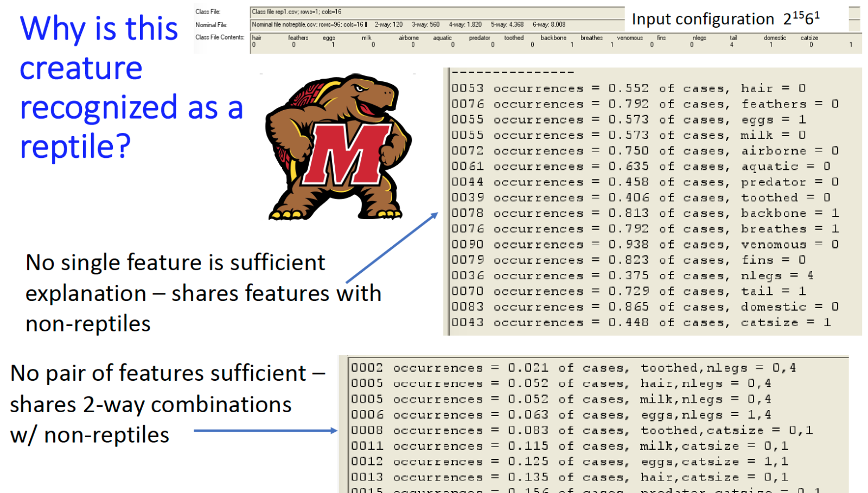The width and height of the screenshot is (868, 493).
Task: Select the 'airborne = 0' occurrence row
Action: point(646,151)
